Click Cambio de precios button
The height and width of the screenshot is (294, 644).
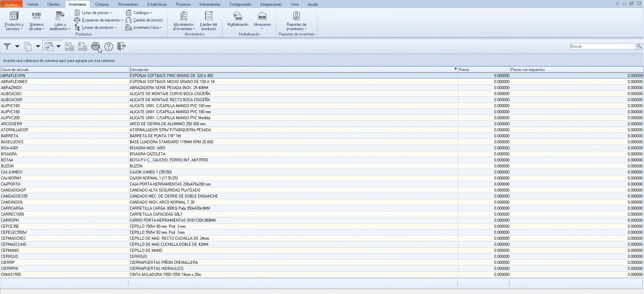[148, 20]
